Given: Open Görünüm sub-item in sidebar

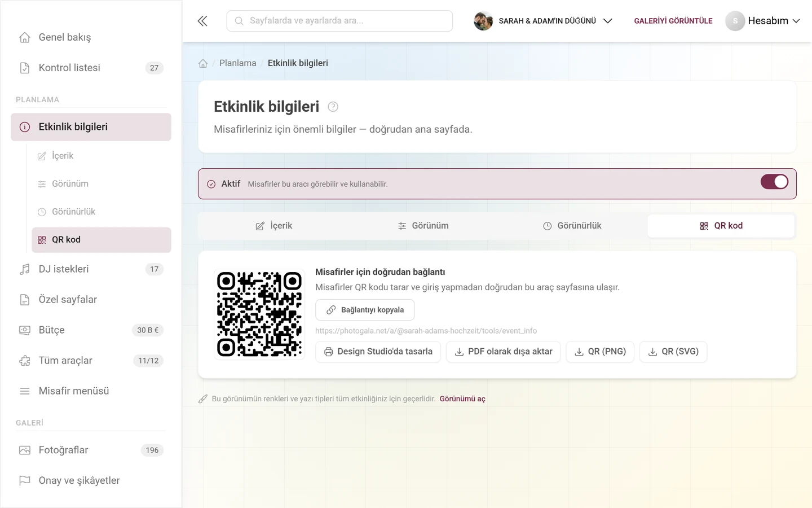Looking at the screenshot, I should (101, 183).
